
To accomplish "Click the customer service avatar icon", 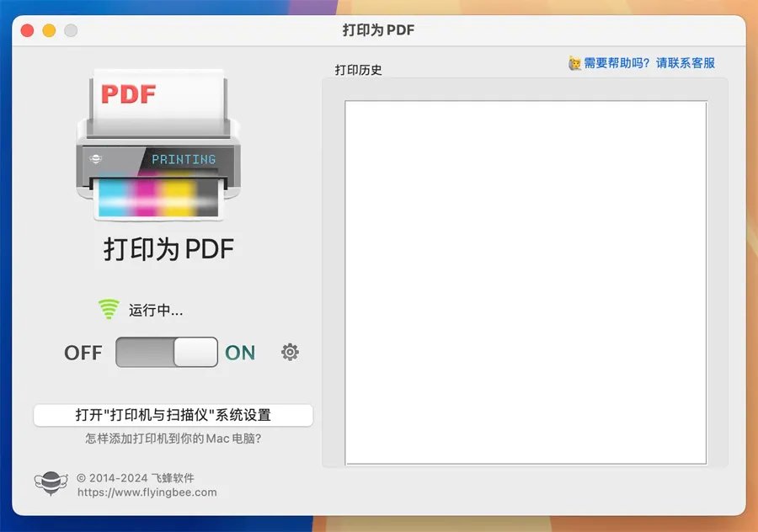I will [574, 63].
